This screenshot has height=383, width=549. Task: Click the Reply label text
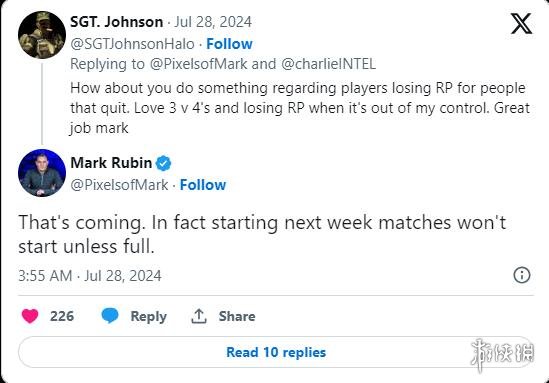[148, 316]
